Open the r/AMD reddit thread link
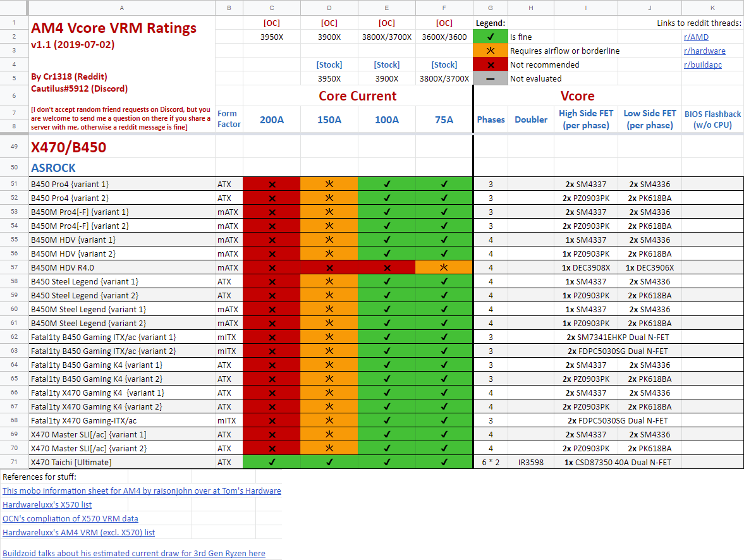744x560 pixels. 696,37
